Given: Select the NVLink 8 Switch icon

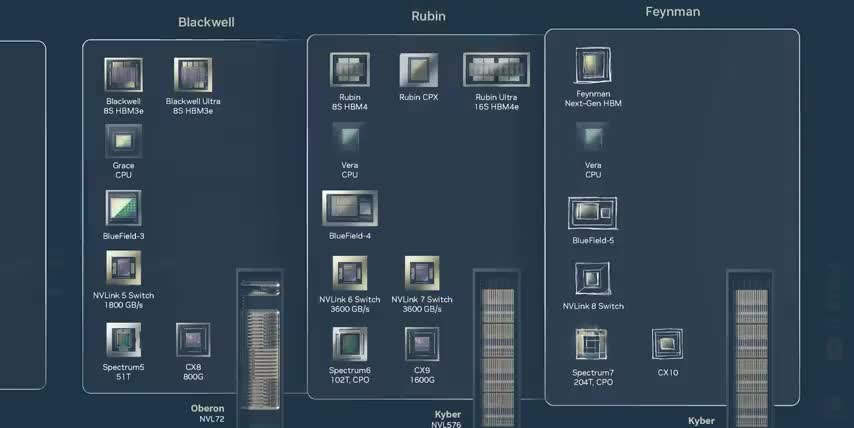Looking at the screenshot, I should [x=593, y=278].
